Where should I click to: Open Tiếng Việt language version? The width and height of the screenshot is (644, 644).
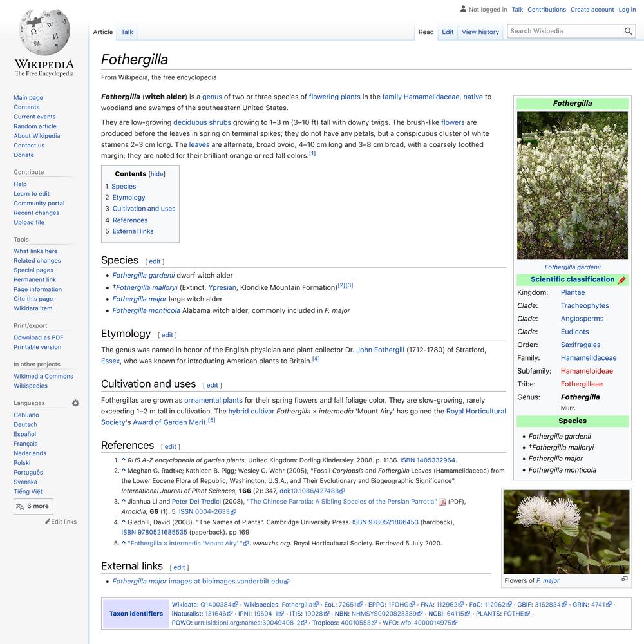click(28, 491)
